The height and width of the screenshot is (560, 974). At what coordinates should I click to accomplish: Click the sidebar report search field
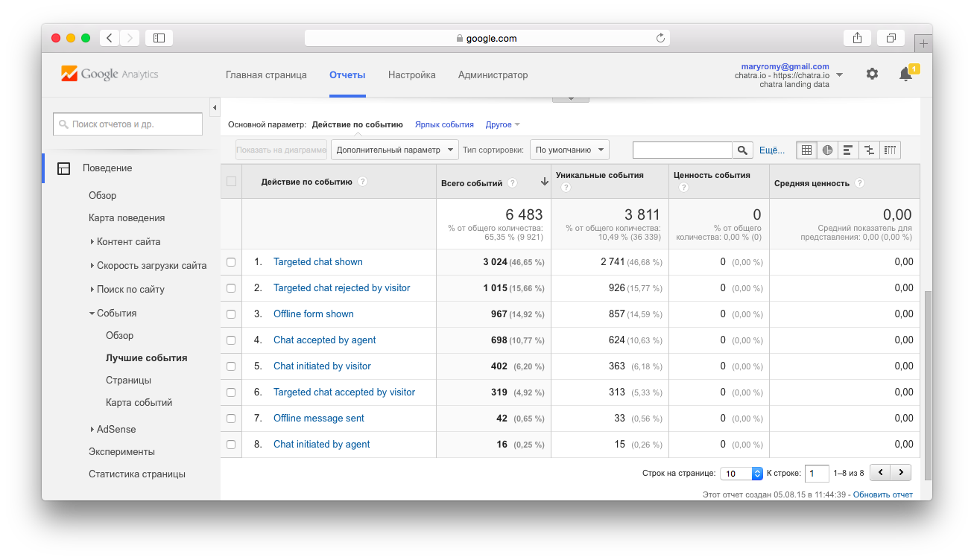pyautogui.click(x=128, y=124)
